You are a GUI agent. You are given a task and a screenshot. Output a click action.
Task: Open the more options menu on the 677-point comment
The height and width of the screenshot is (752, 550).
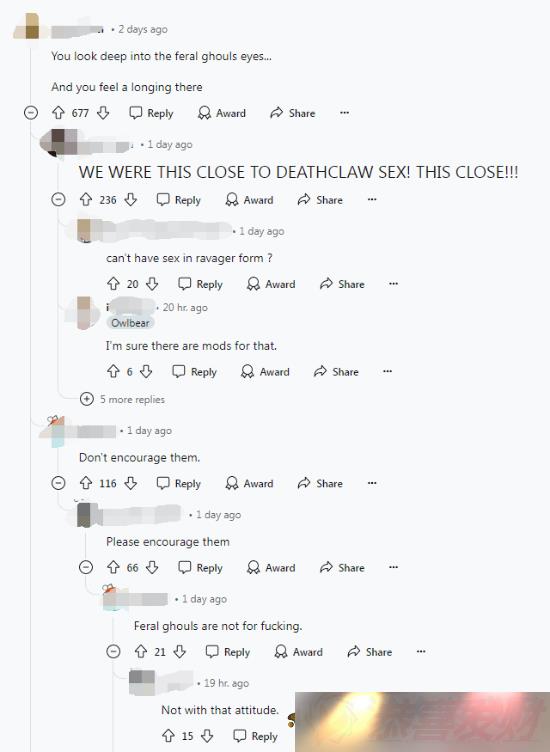344,113
